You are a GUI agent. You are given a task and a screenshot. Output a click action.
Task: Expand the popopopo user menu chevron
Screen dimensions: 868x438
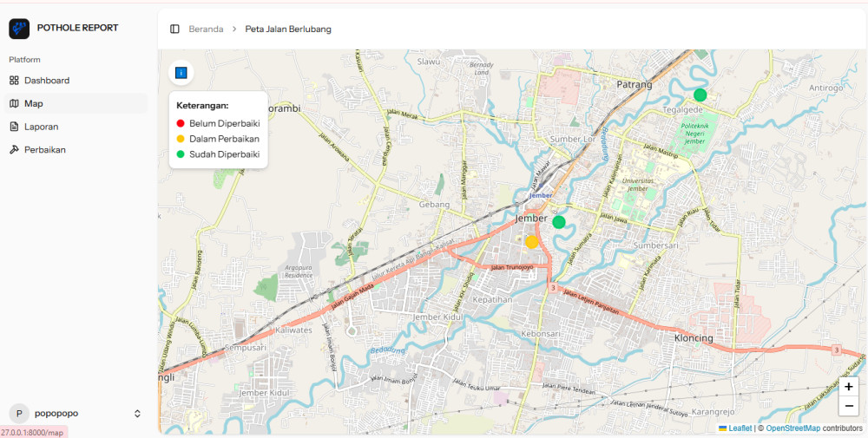point(137,414)
